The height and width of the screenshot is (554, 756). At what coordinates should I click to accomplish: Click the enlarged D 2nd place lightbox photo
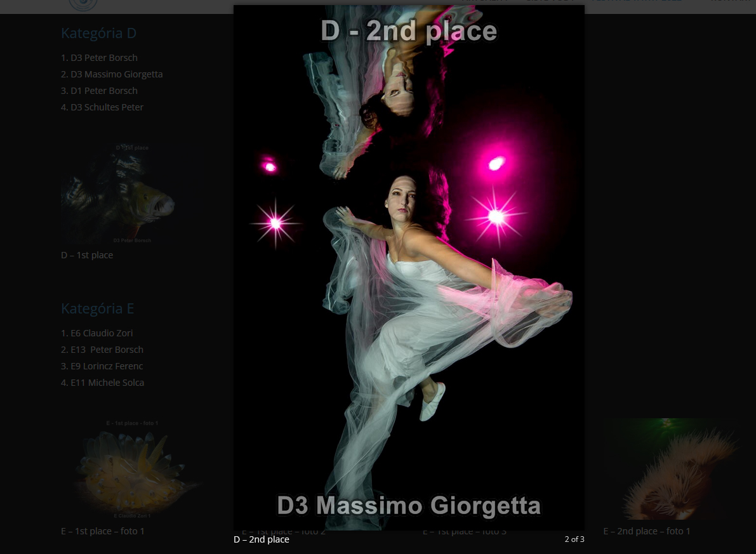(x=409, y=268)
